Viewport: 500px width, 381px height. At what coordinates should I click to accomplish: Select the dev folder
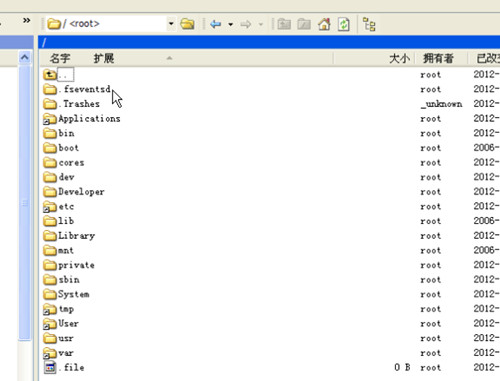pyautogui.click(x=59, y=177)
